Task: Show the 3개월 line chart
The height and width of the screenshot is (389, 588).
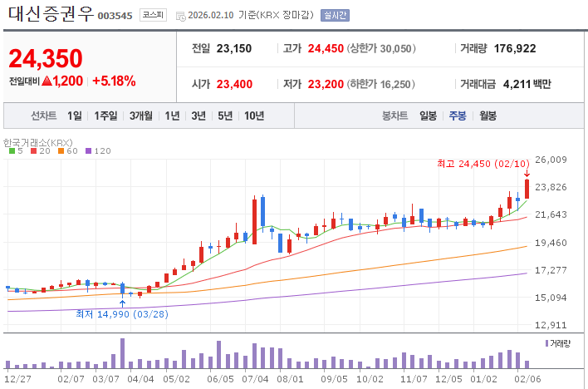Action: 140,116
